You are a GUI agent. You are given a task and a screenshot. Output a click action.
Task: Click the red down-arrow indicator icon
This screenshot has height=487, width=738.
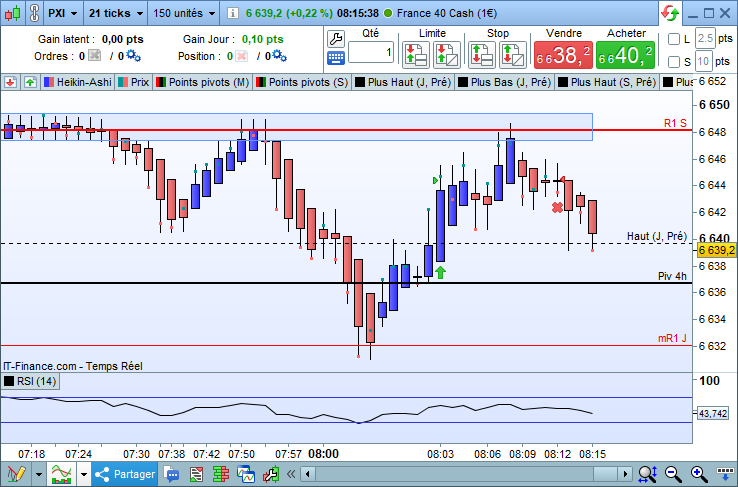point(10,82)
